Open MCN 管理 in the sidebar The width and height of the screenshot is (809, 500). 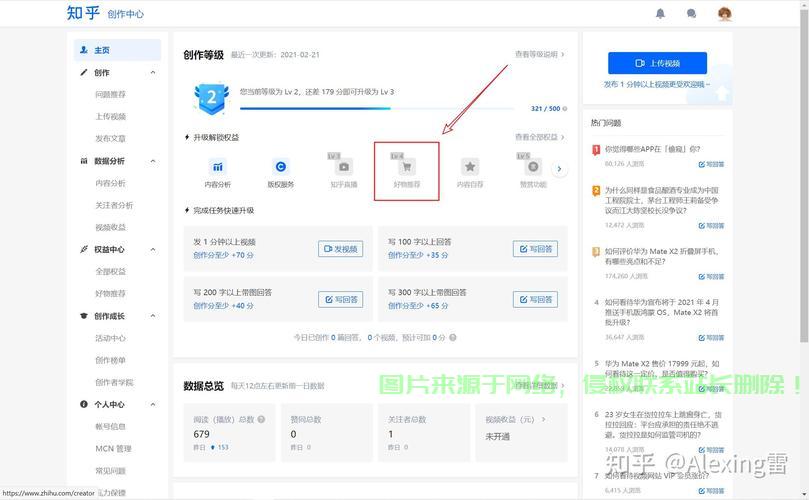coord(113,449)
